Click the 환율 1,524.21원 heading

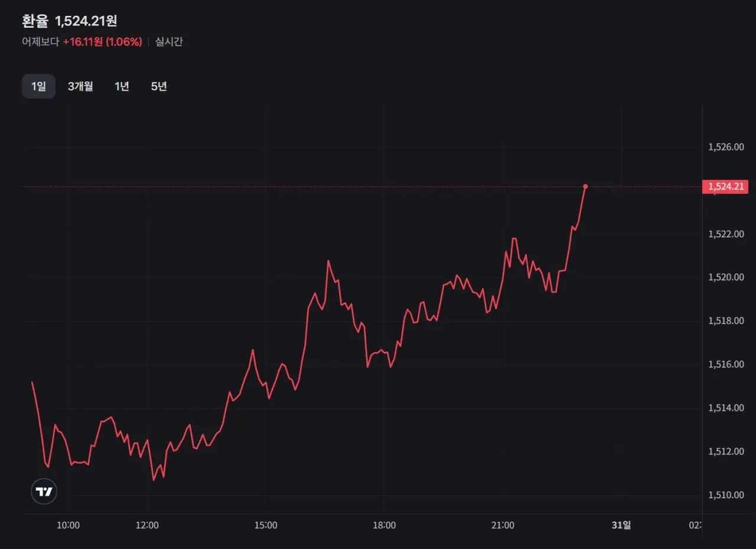click(70, 21)
